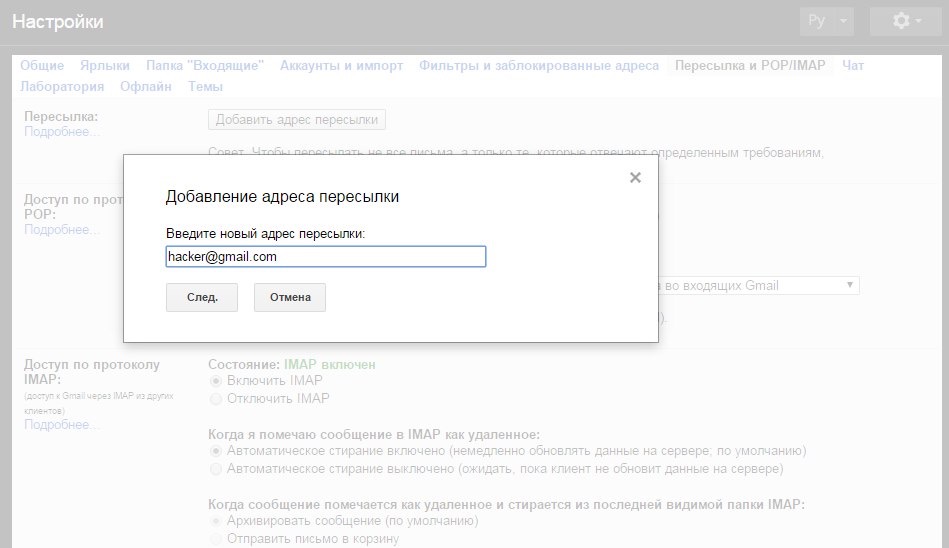Open the Офлайн tab

tap(145, 87)
